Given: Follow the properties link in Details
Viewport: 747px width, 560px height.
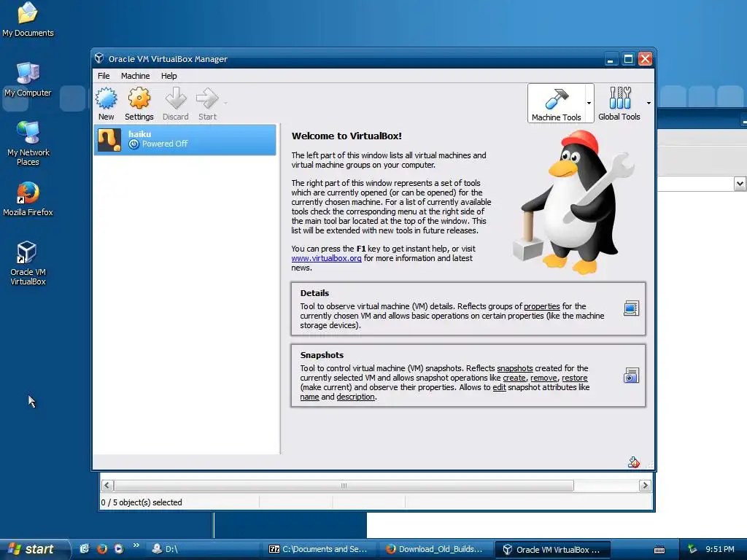Looking at the screenshot, I should click(x=542, y=306).
